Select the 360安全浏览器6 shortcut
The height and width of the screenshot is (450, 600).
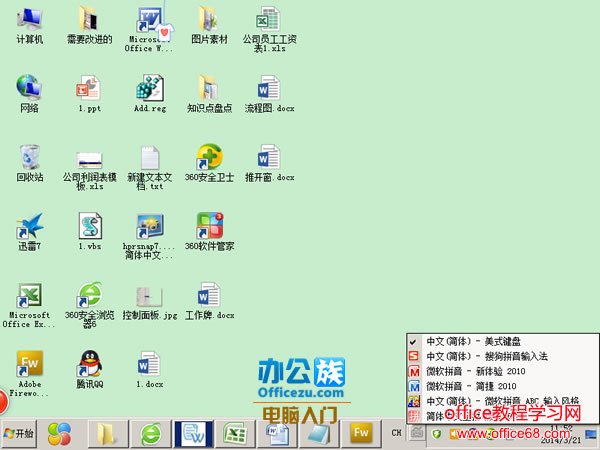90,305
